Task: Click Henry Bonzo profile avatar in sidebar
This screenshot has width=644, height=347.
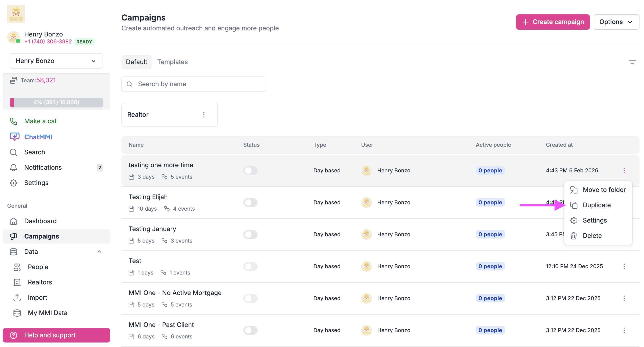Action: [x=13, y=37]
